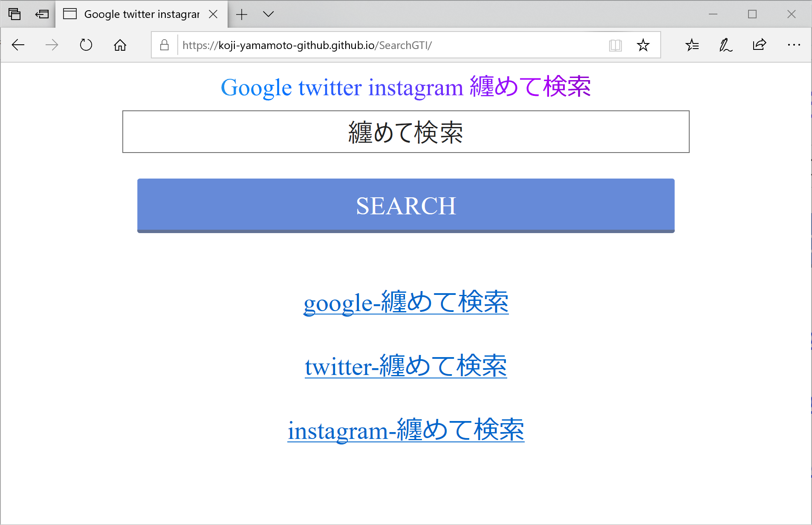View site security lock information
The width and height of the screenshot is (812, 525).
(165, 45)
